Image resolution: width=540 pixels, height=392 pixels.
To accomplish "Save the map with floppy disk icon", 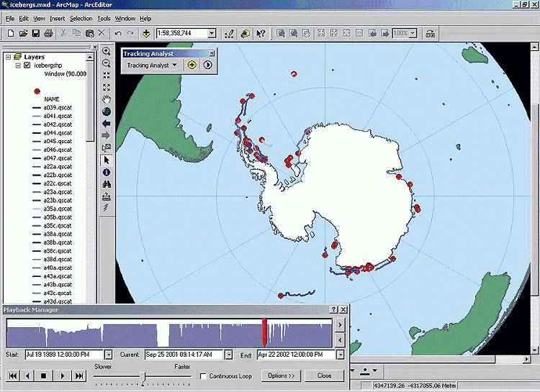I will point(35,33).
